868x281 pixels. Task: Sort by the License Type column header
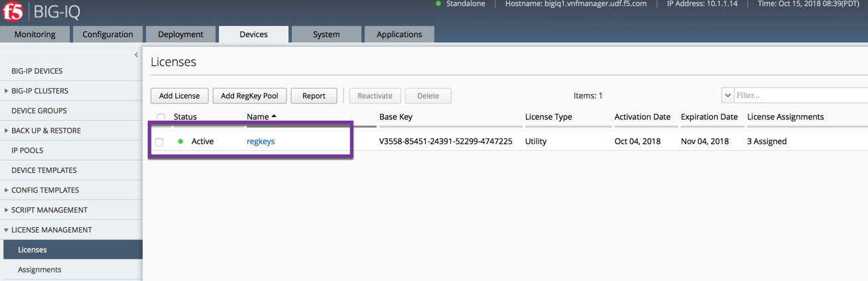[548, 117]
